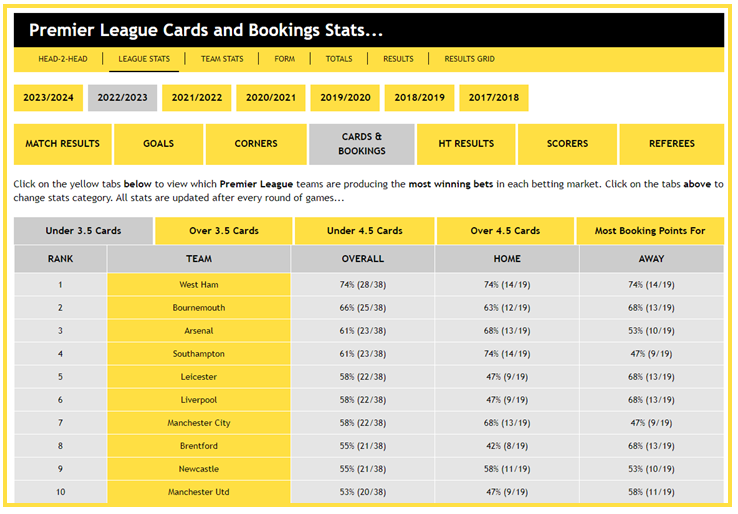Show the Over 3.5 Cards market
Image resolution: width=738 pixels, height=514 pixels.
224,231
